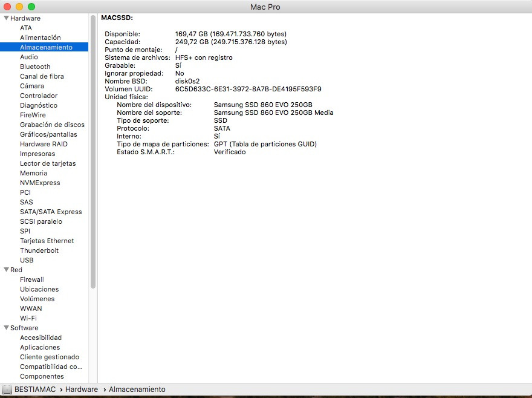Click Hardware in the bottom path bar
This screenshot has width=532, height=398.
click(x=82, y=390)
